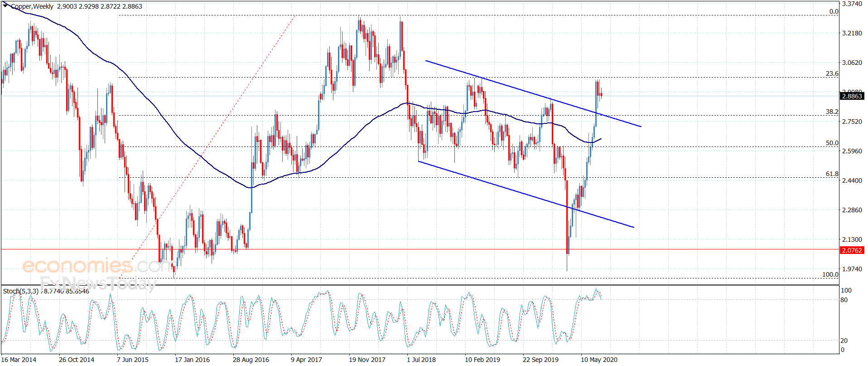
Task: Click 1.9740 on the price axis
Action: pos(852,269)
